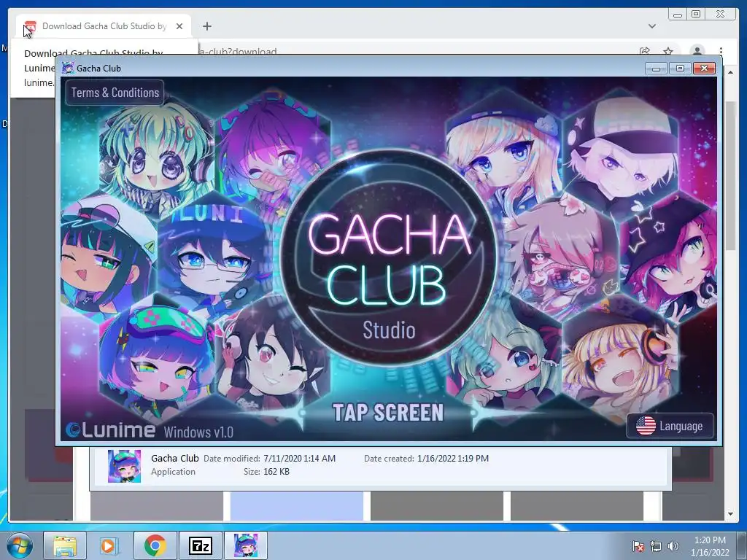
Task: Open the Chrome profile icon
Action: pos(697,51)
